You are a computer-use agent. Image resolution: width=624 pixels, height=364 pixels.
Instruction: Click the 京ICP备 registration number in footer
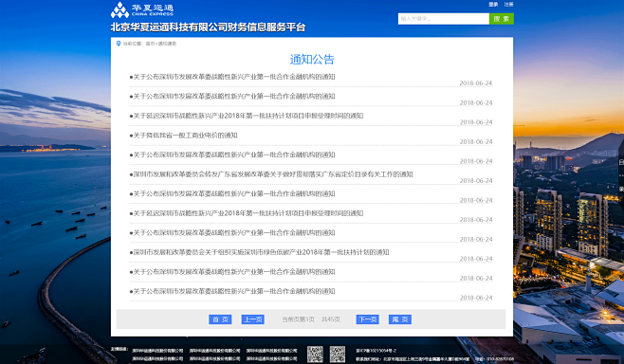coord(376,351)
